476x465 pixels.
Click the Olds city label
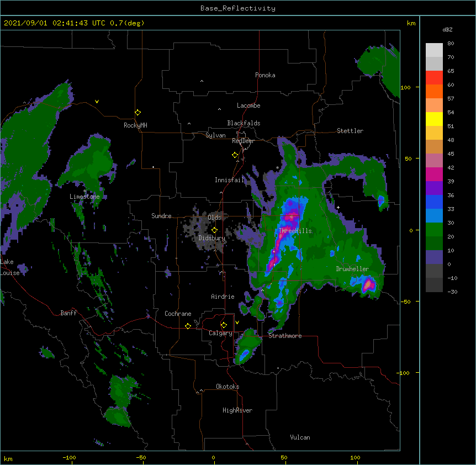[x=214, y=218]
